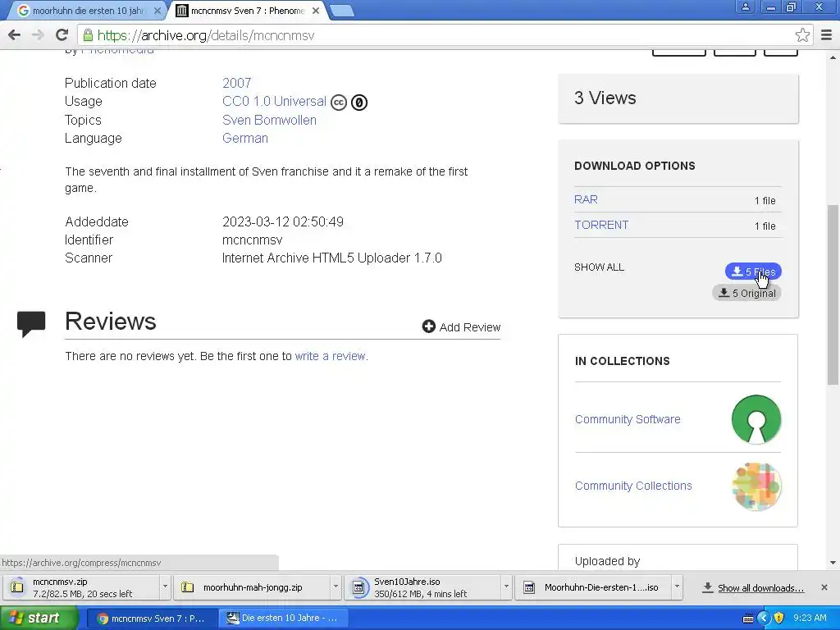
Task: Open mcncnmsv.zip download options arrow
Action: (165, 587)
